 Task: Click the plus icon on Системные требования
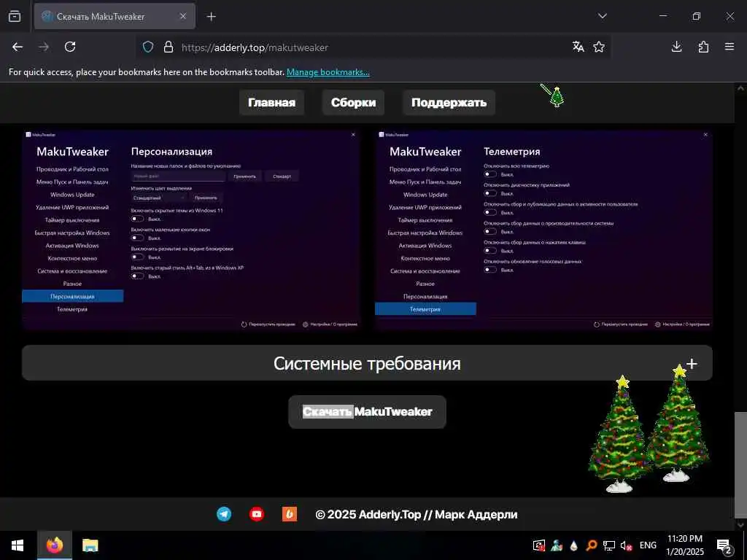692,364
